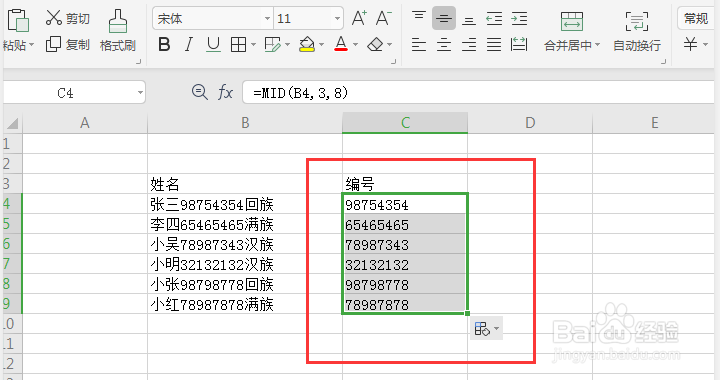Click the cell Borders icon
This screenshot has width=720, height=380.
click(x=238, y=45)
